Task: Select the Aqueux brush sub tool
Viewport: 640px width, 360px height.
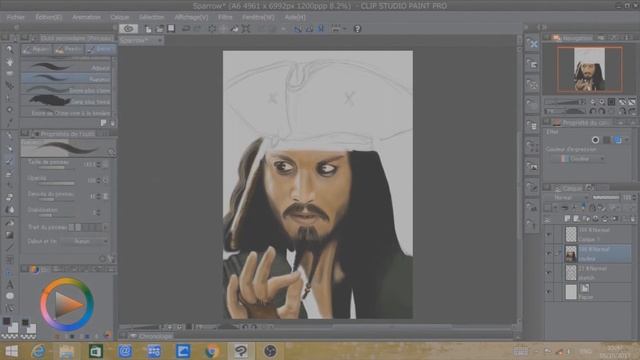Action: coord(66,67)
